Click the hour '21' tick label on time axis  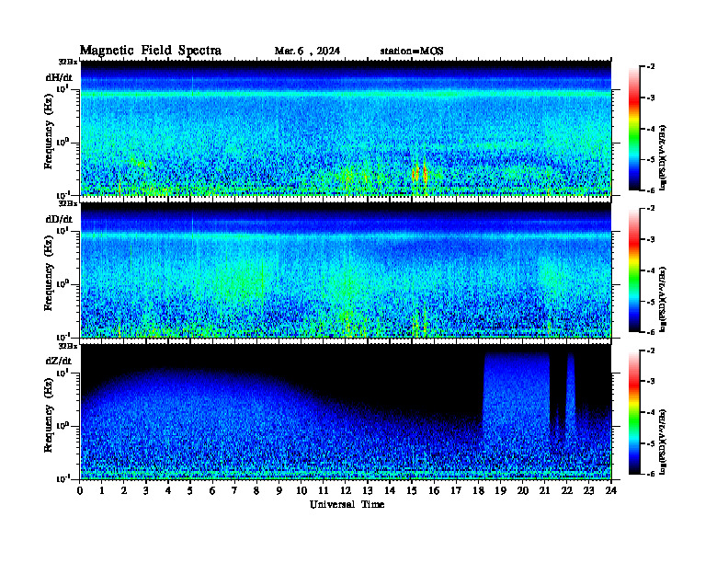pyautogui.click(x=544, y=491)
